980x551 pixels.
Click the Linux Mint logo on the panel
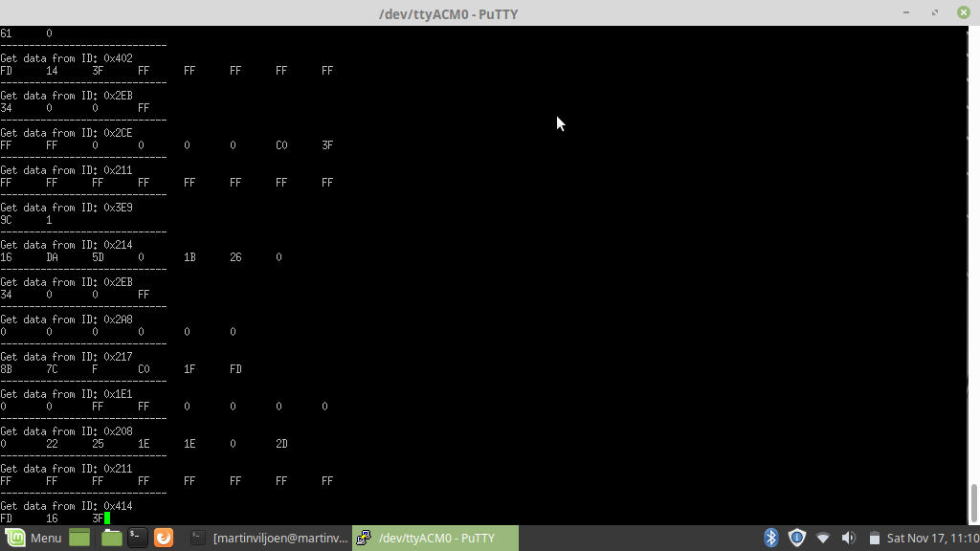[x=14, y=538]
